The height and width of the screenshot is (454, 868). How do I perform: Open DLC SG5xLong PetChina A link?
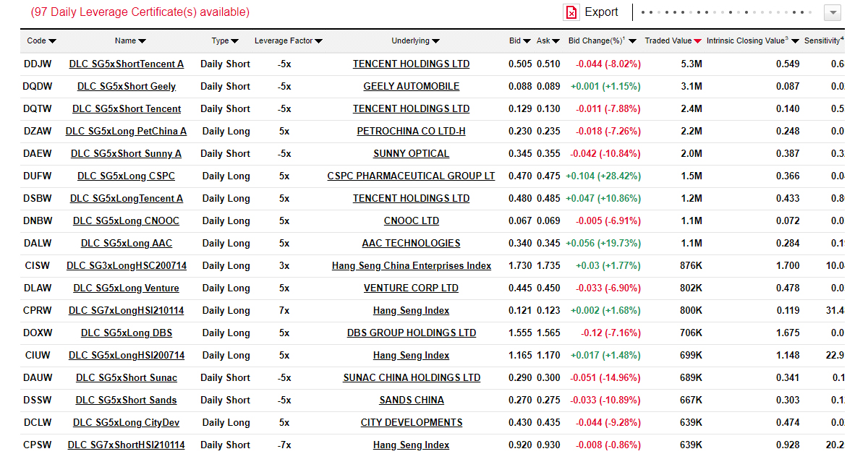click(127, 132)
